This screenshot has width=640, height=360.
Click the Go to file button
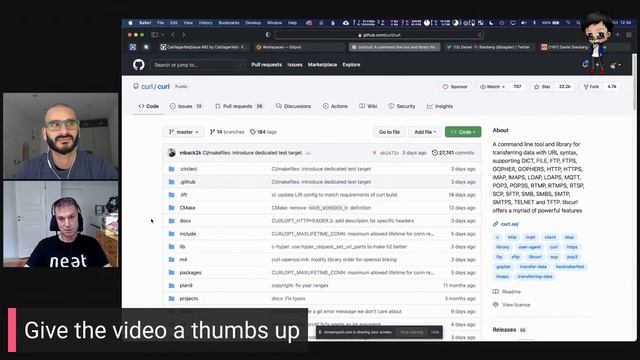click(x=389, y=132)
